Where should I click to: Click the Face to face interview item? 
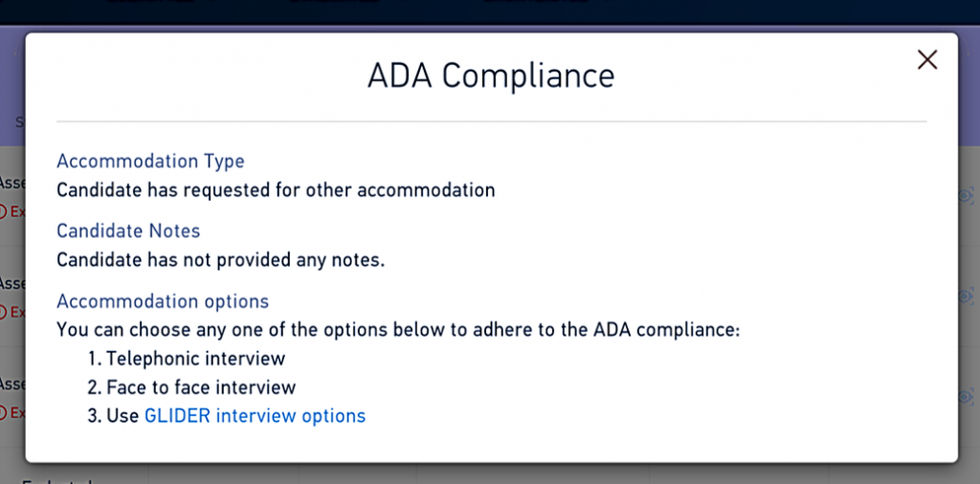[x=191, y=387]
